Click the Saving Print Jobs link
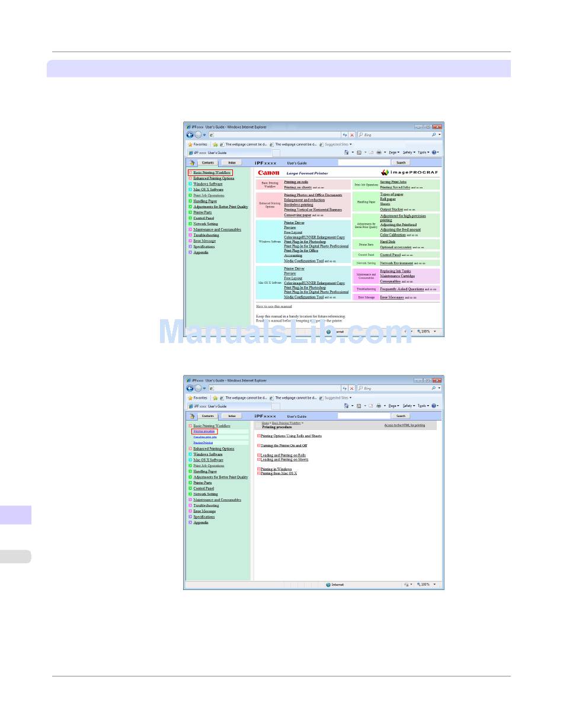Screen dimensions: 563x728 click(x=393, y=182)
